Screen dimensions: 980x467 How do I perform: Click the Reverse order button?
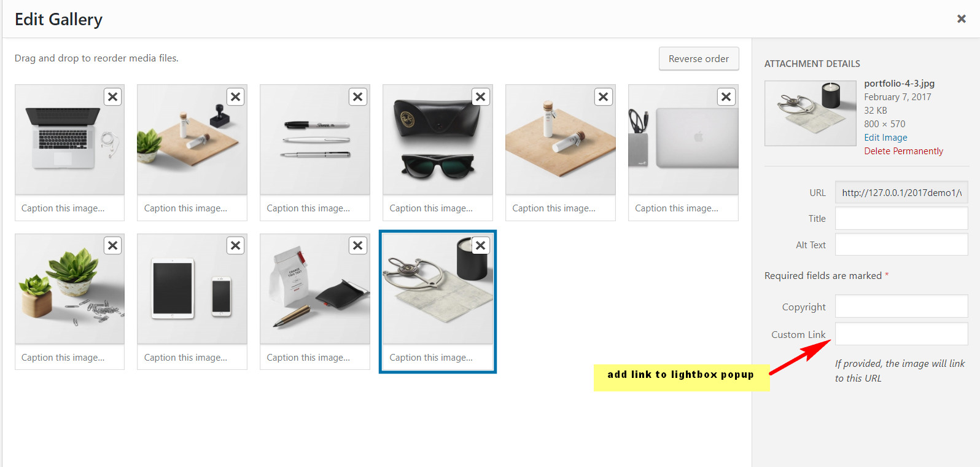coord(699,58)
